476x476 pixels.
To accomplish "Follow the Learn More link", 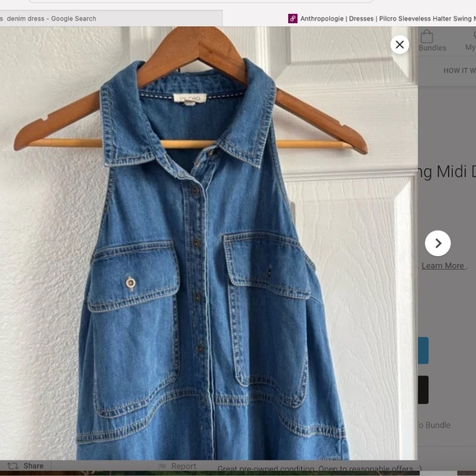I will tap(442, 266).
